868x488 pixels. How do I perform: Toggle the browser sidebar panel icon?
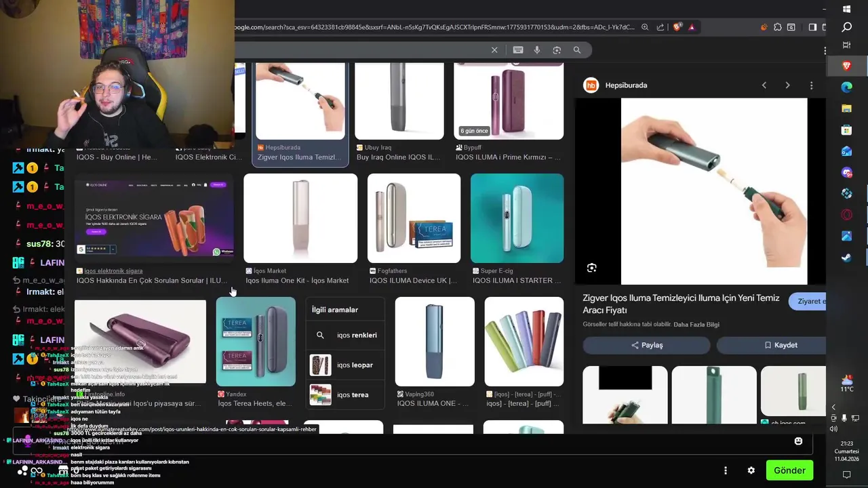pyautogui.click(x=812, y=27)
